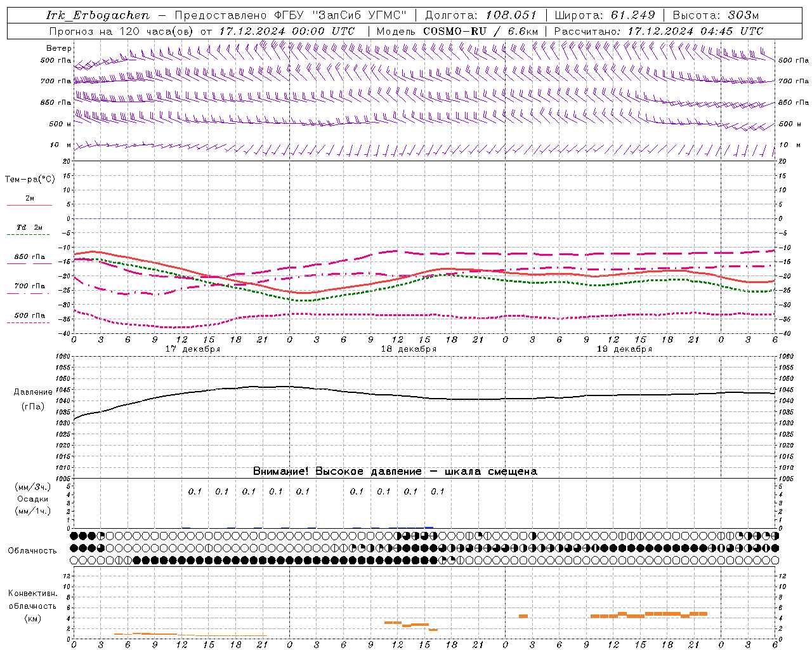Click the 'Прогноз на 120 часа(ов)' text
This screenshot has width=812, height=650.
(x=122, y=31)
